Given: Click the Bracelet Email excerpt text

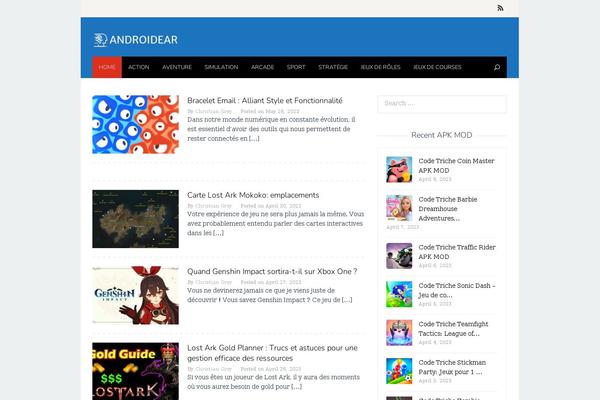Looking at the screenshot, I should 271,129.
